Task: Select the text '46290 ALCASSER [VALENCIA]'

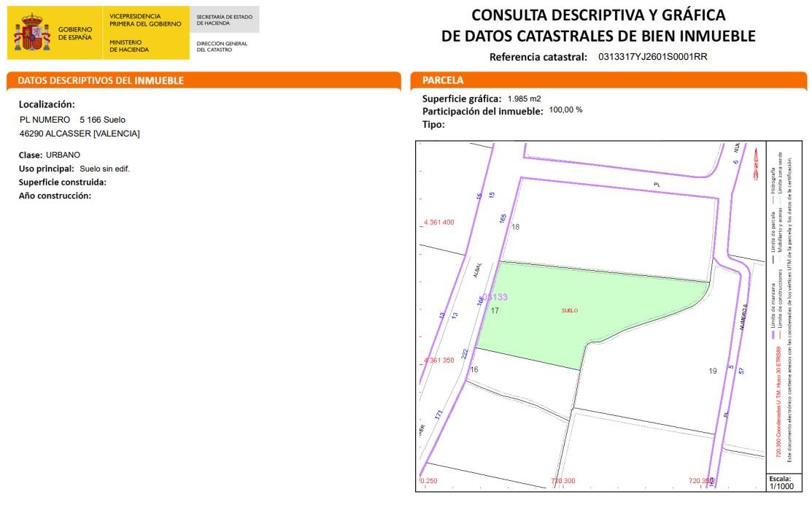Action: 80,134
